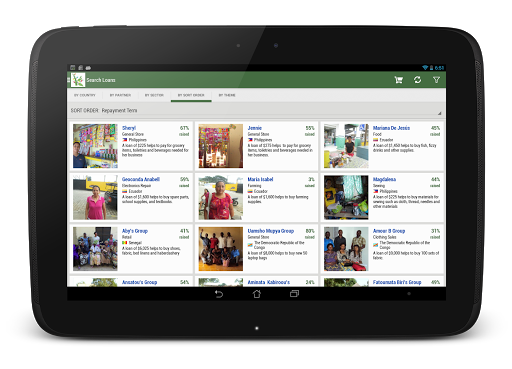Viewport: 512px width, 369px height.
Task: Open Magdalena's sewing photo thumbnail
Action: pyautogui.click(x=346, y=197)
